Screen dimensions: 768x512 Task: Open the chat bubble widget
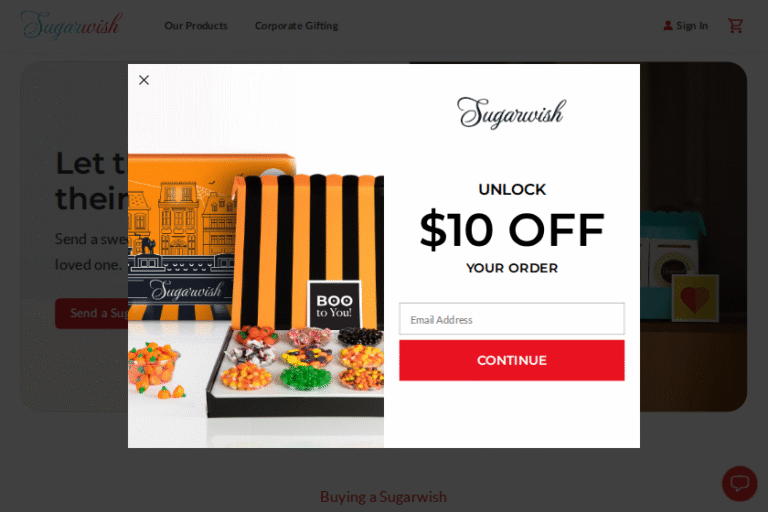(740, 483)
